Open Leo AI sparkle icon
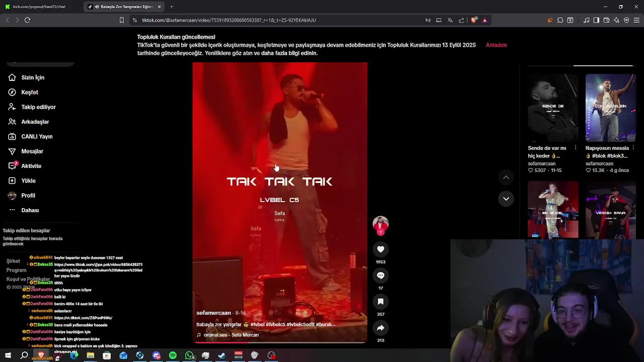The image size is (644, 362). (616, 20)
